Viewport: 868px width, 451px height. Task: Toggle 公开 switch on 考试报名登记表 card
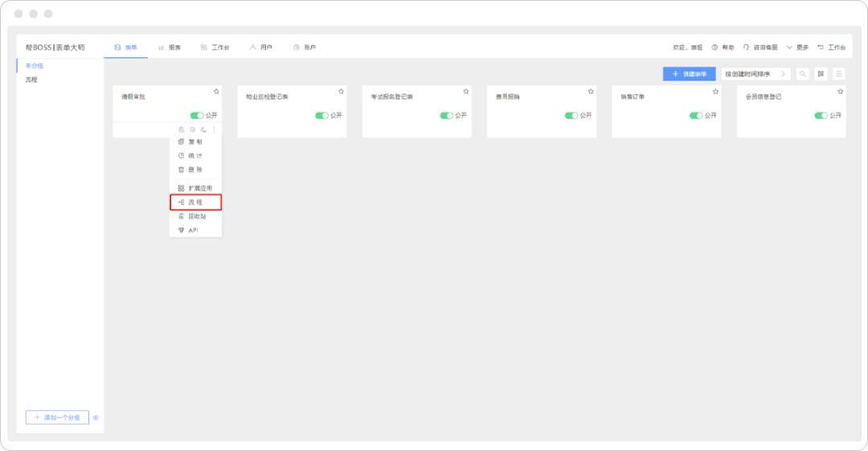[x=446, y=115]
